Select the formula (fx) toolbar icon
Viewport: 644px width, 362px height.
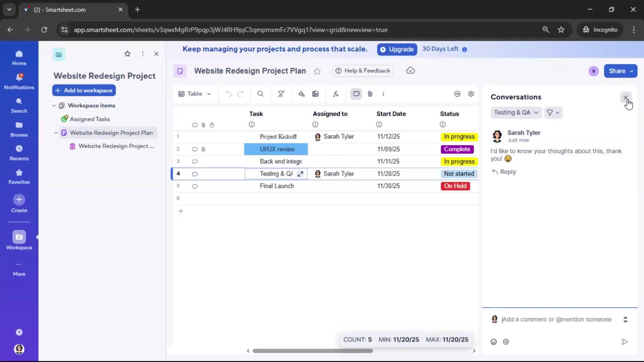[x=336, y=94]
